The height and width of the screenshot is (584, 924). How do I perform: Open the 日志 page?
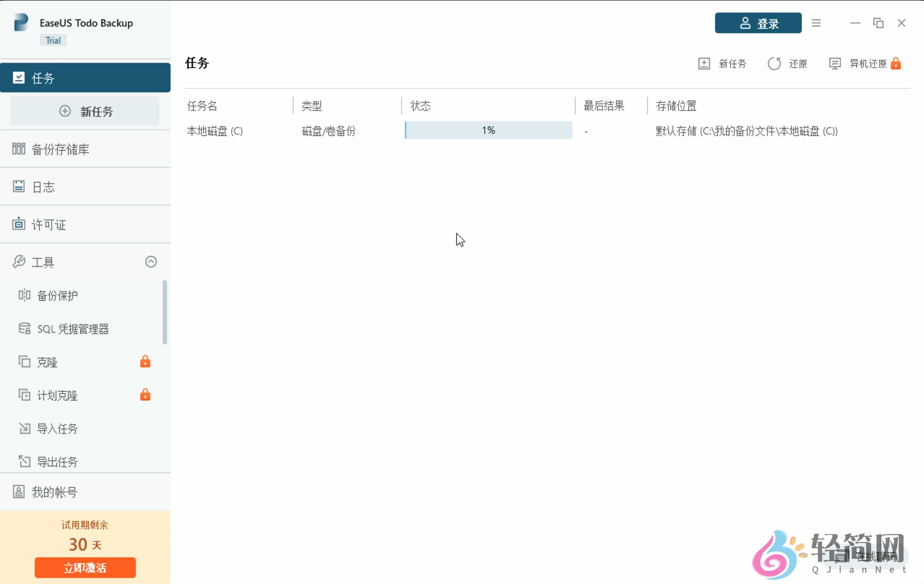click(x=85, y=187)
